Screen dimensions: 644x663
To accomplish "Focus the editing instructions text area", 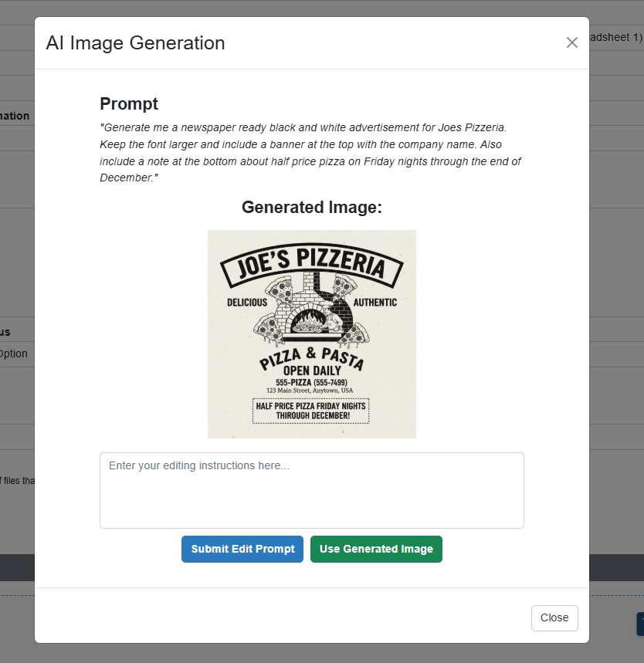I will 312,490.
